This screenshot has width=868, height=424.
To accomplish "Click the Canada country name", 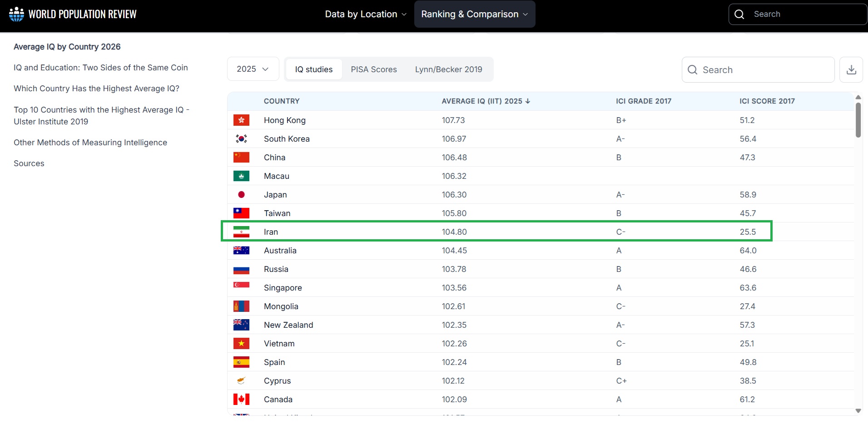I will click(278, 399).
